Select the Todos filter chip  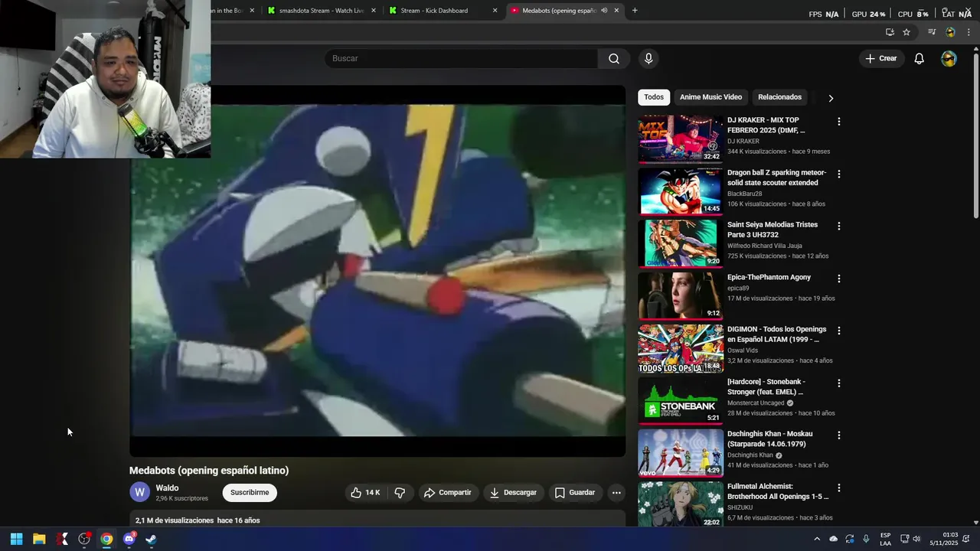pyautogui.click(x=654, y=97)
